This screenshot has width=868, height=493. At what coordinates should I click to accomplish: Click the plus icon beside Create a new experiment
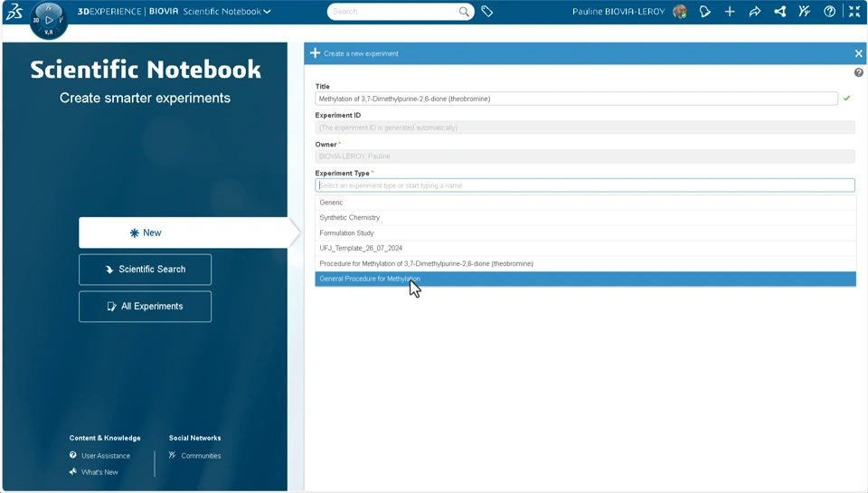(x=315, y=53)
